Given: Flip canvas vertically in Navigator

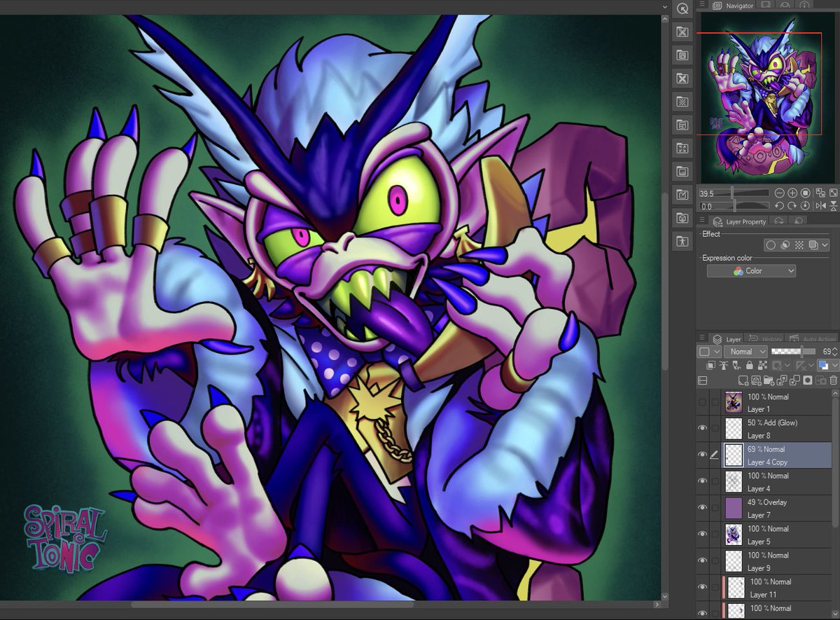Looking at the screenshot, I should [x=833, y=205].
